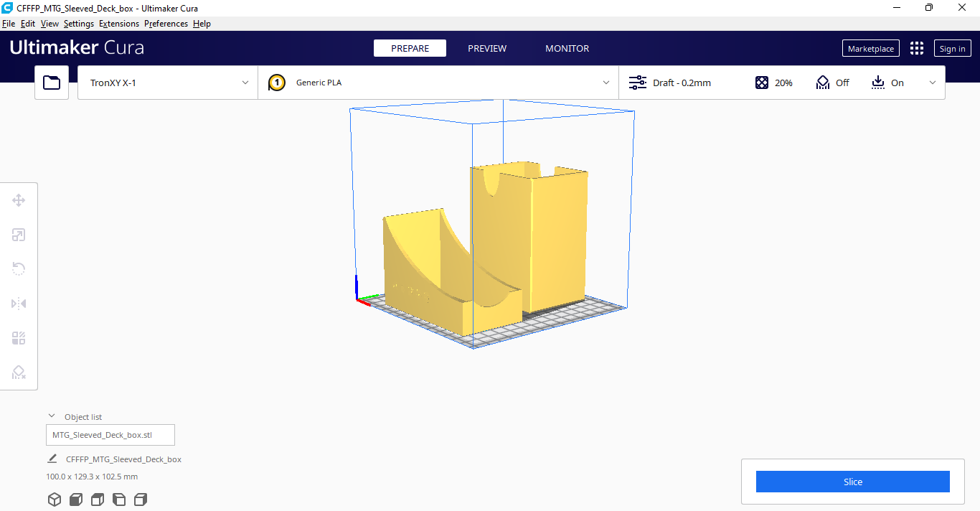Select the Mirror tool in left toolbar
Viewport: 980px width, 511px height.
pyautogui.click(x=19, y=304)
